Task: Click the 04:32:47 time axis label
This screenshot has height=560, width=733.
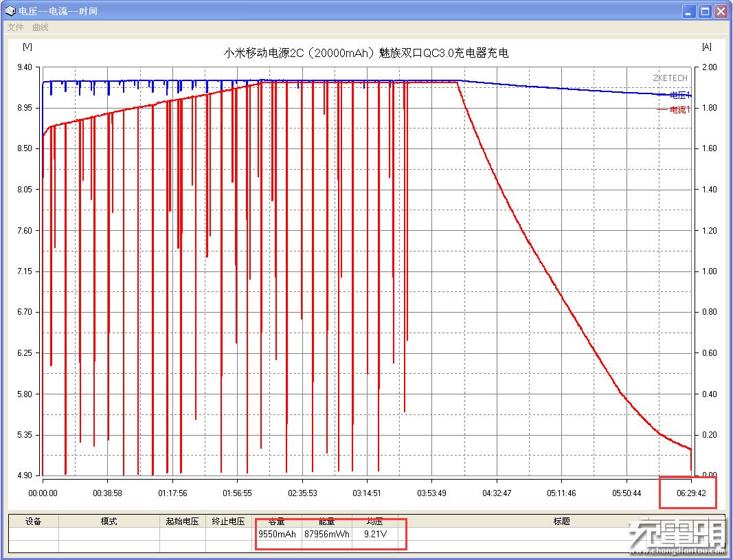Action: 497,493
